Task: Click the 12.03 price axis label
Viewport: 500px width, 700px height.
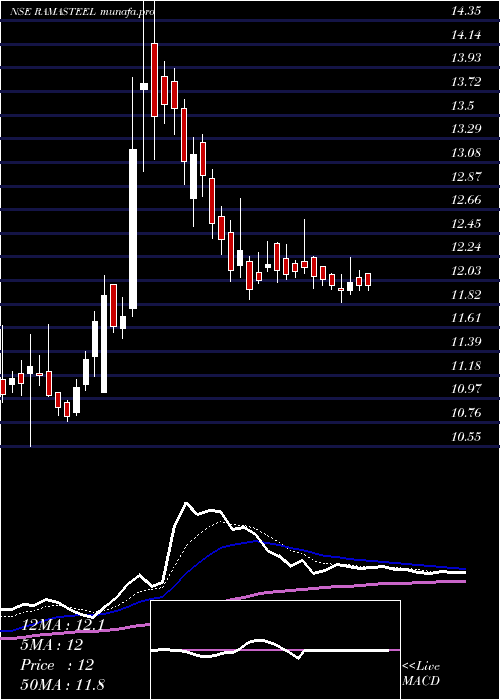Action: (x=466, y=271)
